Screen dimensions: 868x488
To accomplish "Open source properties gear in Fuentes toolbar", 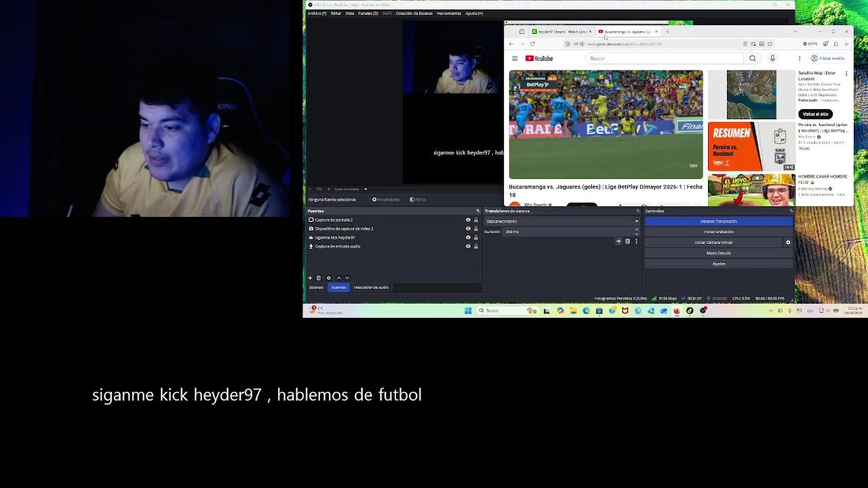I will [x=329, y=278].
